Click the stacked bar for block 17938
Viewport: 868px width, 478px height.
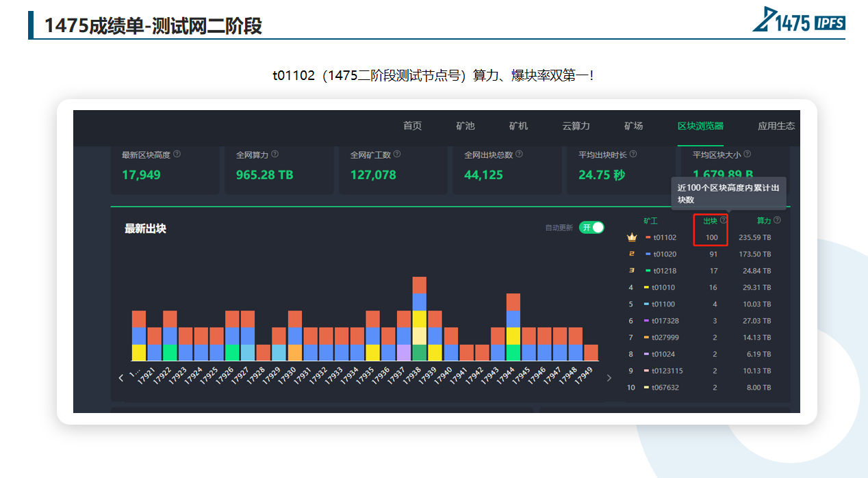pos(420,319)
